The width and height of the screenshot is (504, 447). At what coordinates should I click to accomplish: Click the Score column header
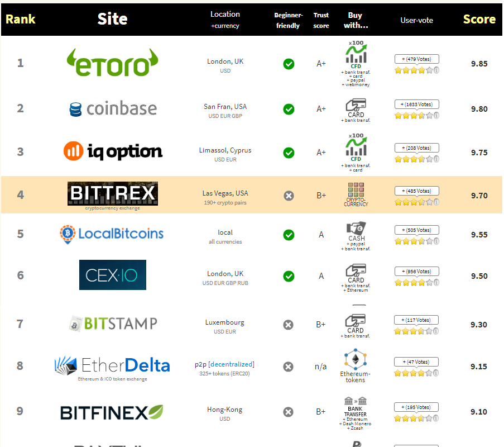[x=479, y=19]
